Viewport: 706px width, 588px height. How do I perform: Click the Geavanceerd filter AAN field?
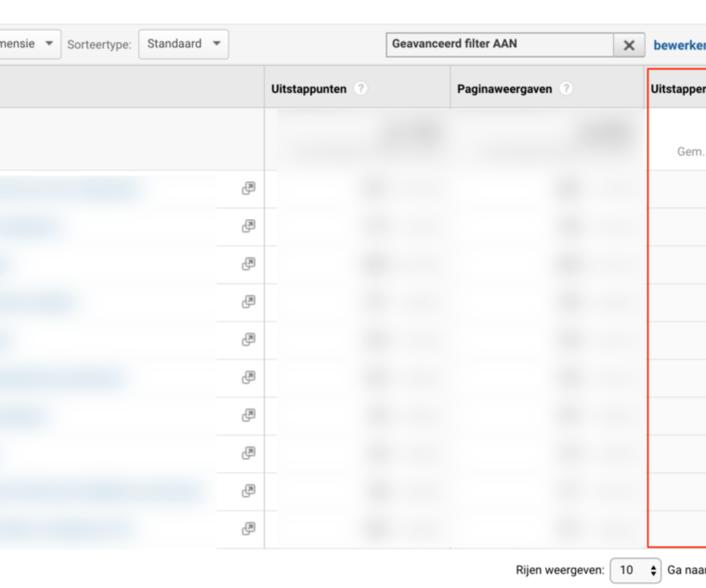point(499,44)
